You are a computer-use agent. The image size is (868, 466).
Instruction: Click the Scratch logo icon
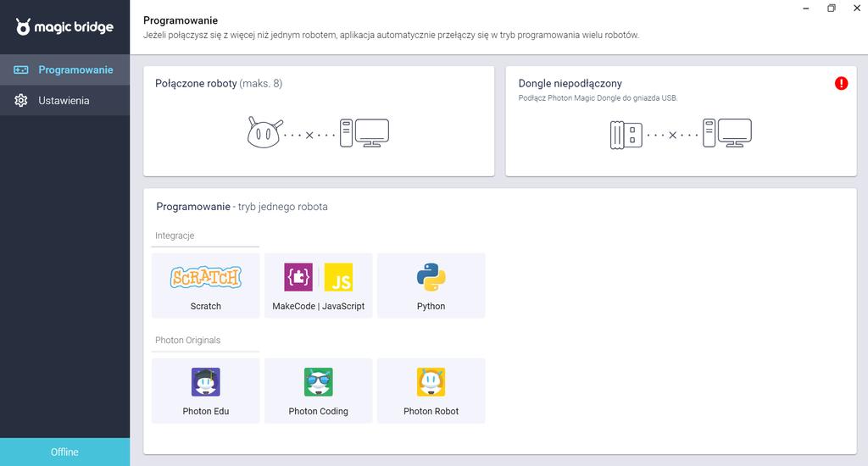click(205, 277)
